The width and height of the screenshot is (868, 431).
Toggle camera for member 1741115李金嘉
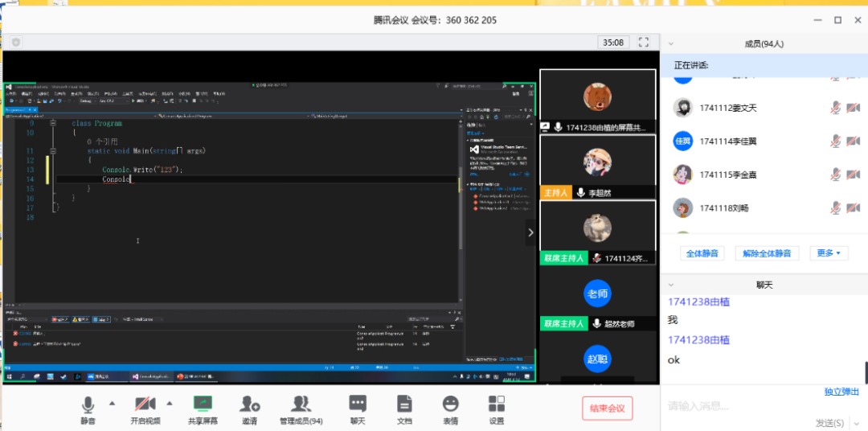(852, 174)
